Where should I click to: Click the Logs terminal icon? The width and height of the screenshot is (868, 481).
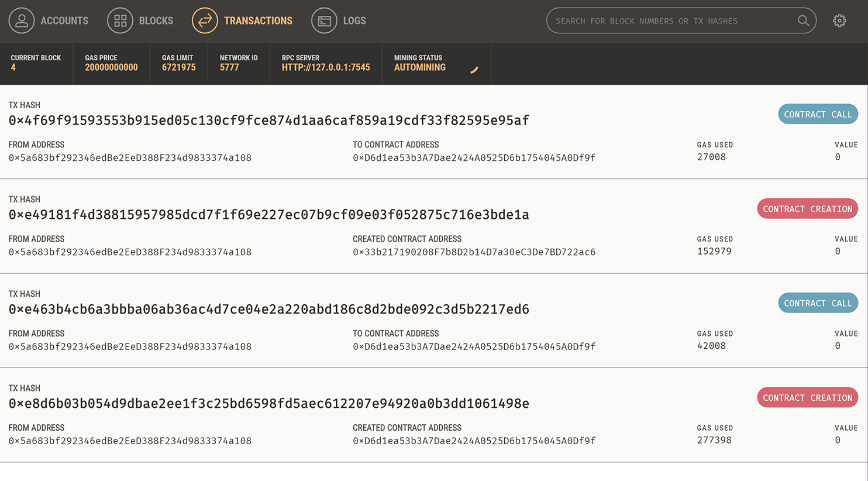tap(324, 20)
